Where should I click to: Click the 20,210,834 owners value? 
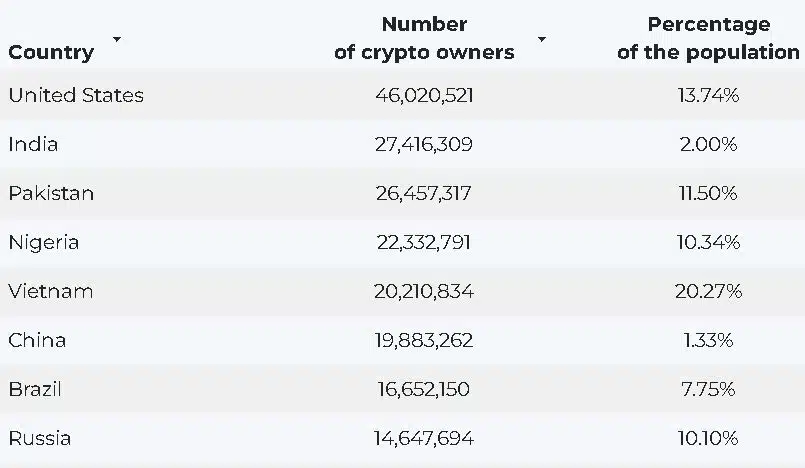click(x=424, y=291)
